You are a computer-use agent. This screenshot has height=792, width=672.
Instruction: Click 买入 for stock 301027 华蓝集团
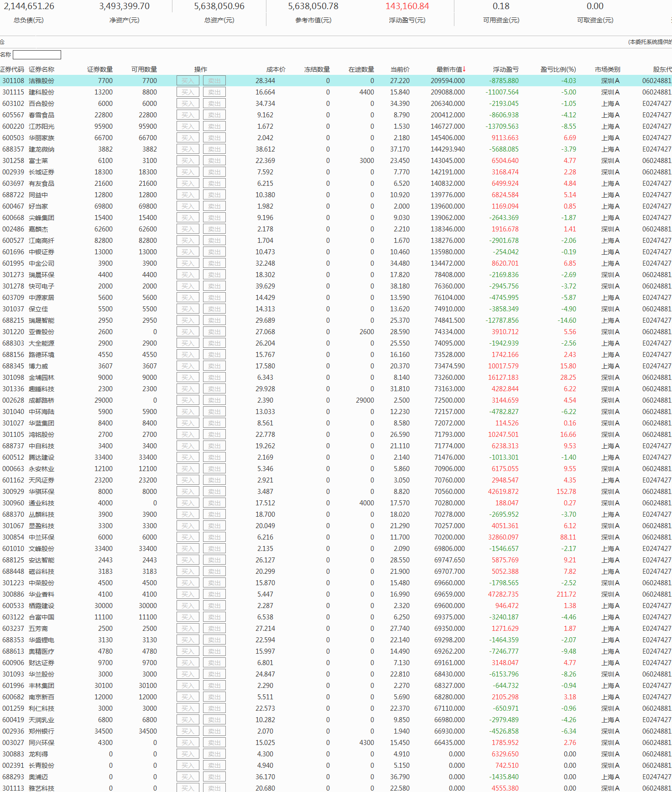[x=188, y=423]
